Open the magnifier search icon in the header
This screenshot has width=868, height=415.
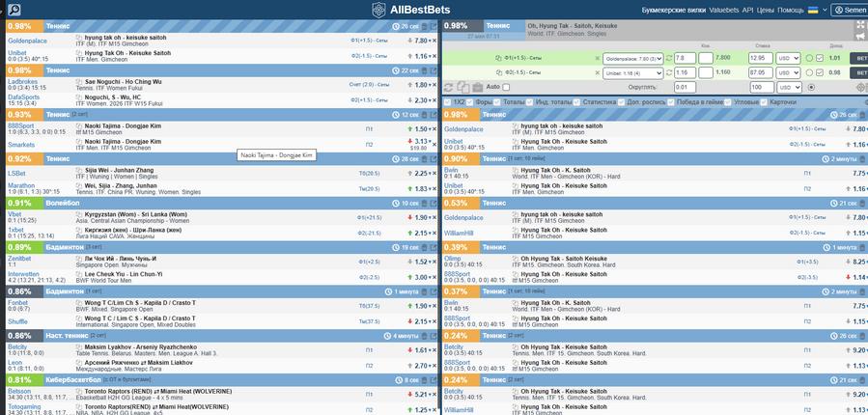click(x=14, y=10)
